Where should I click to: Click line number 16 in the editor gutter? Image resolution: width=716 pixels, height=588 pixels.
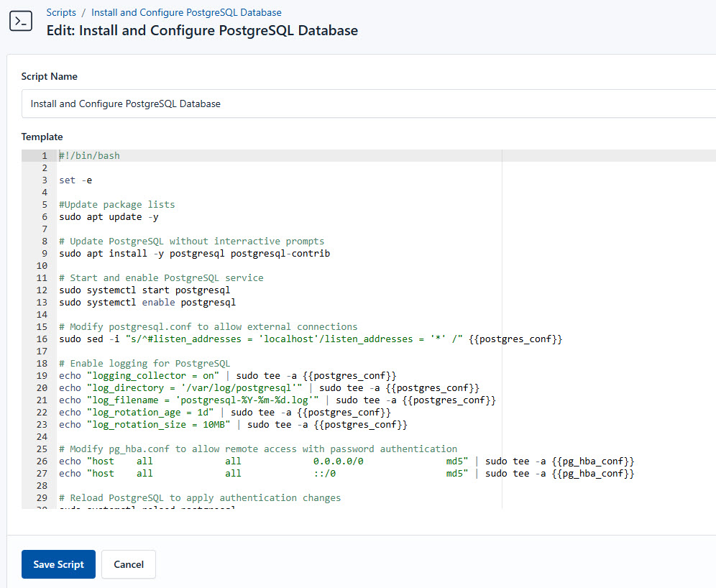[x=44, y=339]
